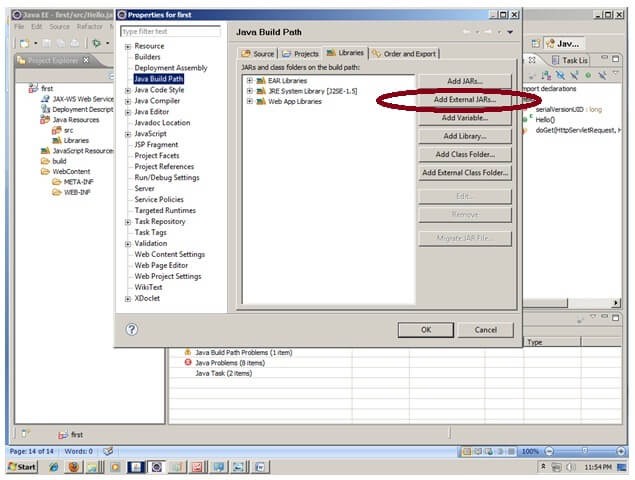Viewport: 635px width, 480px height.
Task: Click the Deployment Descriptor node icon
Action: 45,109
